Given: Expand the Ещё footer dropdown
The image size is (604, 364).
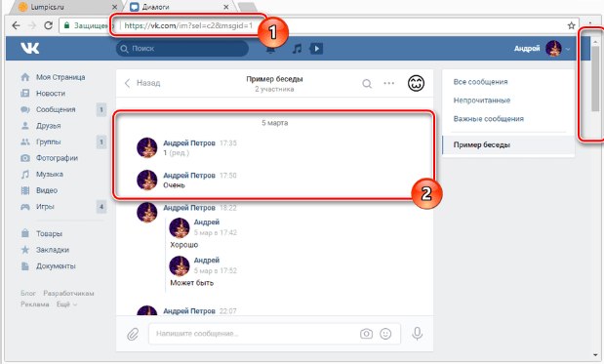Looking at the screenshot, I should click(x=67, y=304).
